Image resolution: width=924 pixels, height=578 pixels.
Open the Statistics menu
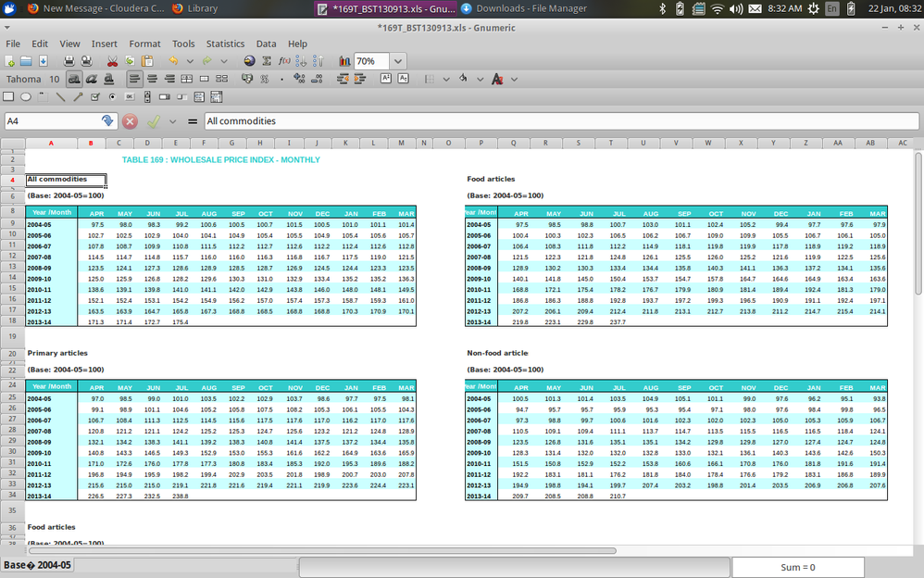click(x=225, y=44)
